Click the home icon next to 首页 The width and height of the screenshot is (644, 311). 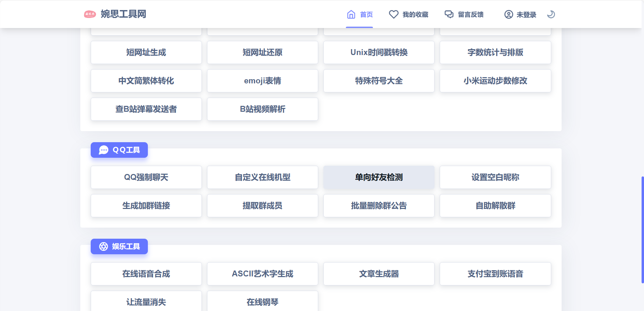[x=351, y=14]
